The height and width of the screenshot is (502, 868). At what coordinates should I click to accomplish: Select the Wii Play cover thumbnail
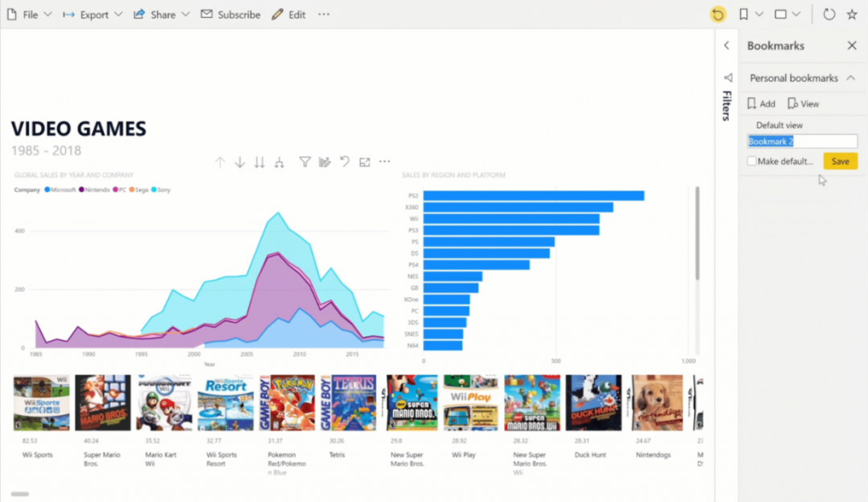471,403
